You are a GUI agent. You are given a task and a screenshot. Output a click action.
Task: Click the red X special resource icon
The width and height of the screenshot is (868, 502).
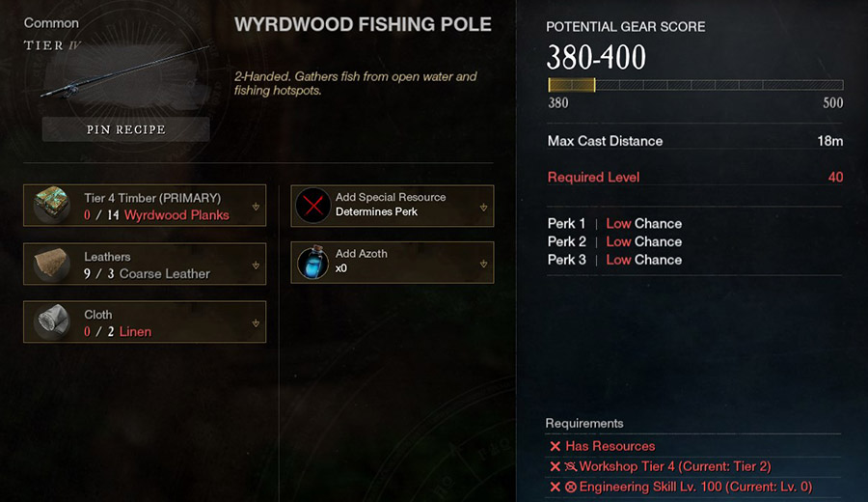click(313, 206)
